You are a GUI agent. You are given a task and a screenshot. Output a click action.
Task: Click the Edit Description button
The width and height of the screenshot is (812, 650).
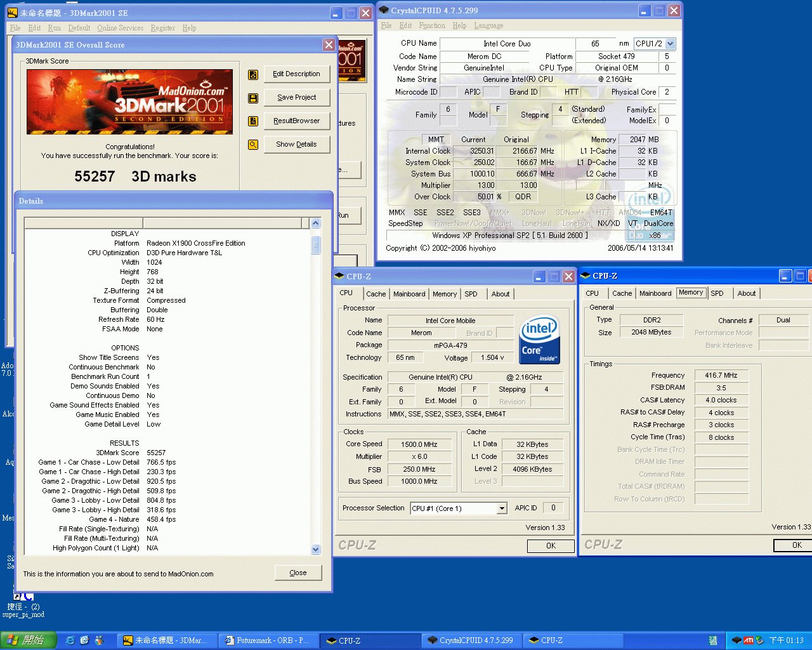(297, 74)
